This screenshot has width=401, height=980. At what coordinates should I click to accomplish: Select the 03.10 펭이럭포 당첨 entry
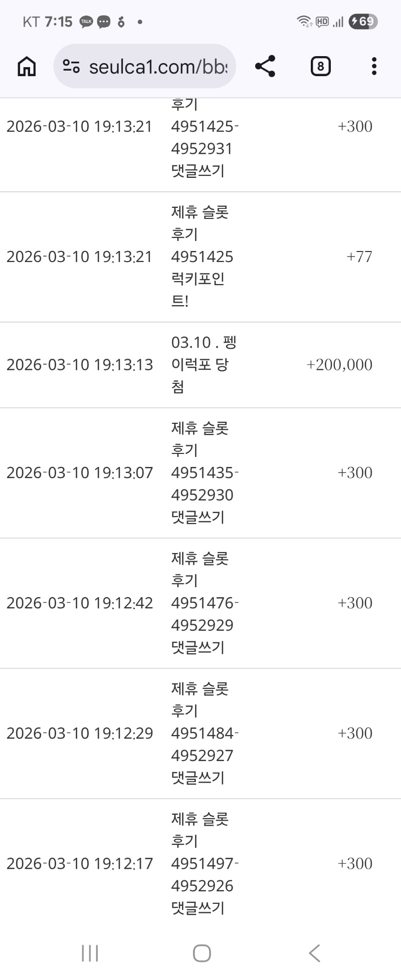coord(204,365)
